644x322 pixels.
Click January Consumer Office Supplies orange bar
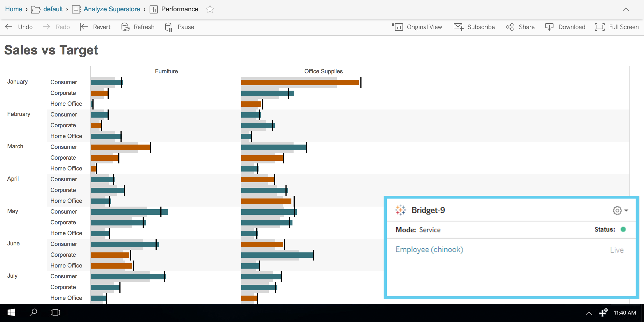pyautogui.click(x=300, y=83)
